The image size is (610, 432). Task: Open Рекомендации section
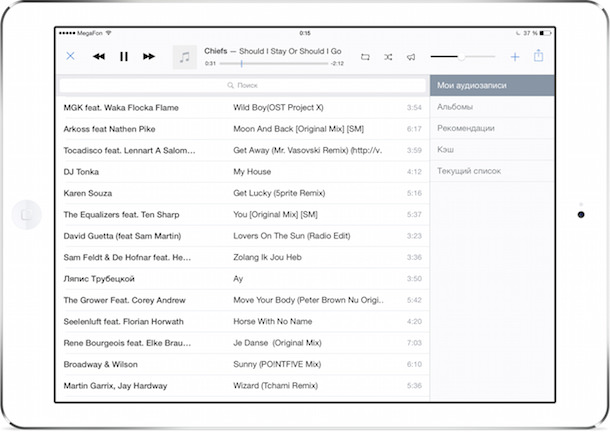tap(492, 128)
